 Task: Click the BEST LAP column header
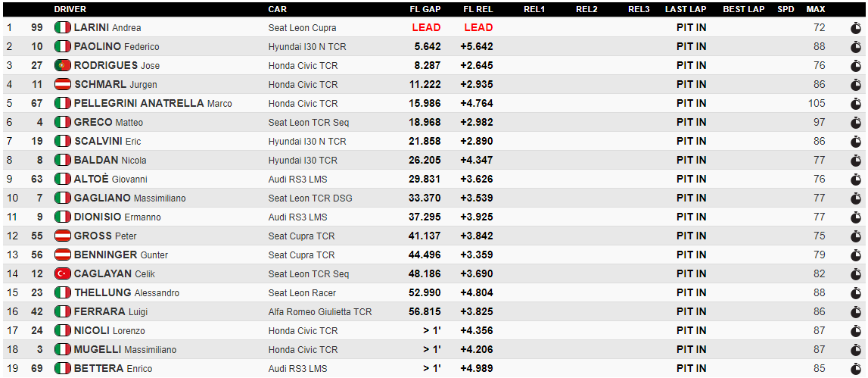[x=743, y=9]
